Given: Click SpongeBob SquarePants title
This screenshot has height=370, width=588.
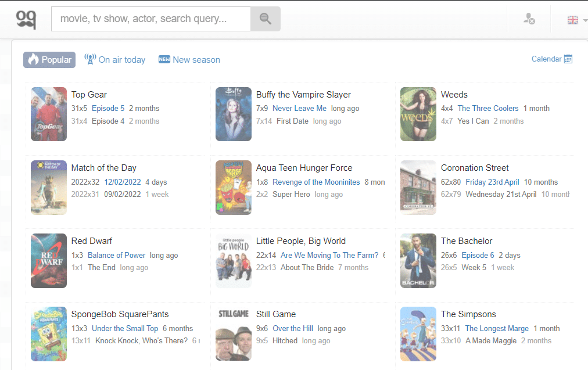Looking at the screenshot, I should pos(120,314).
